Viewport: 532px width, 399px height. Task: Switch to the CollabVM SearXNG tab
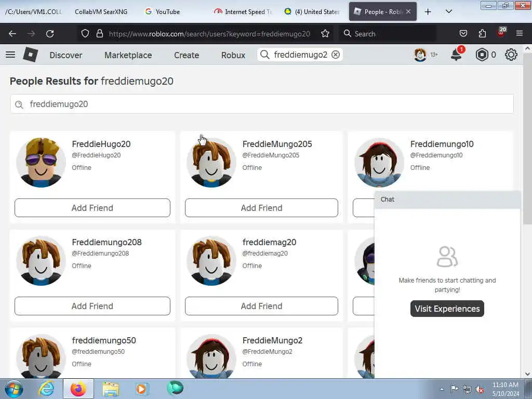point(101,11)
